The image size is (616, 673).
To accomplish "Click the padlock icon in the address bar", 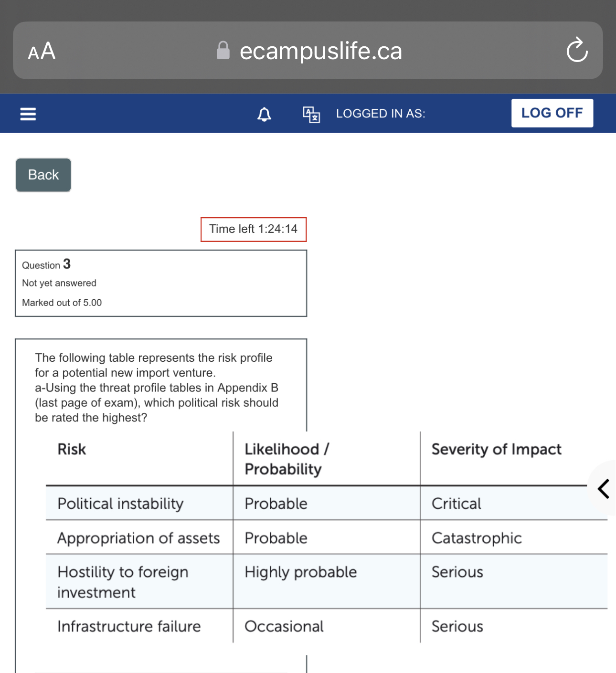I will pyautogui.click(x=222, y=50).
